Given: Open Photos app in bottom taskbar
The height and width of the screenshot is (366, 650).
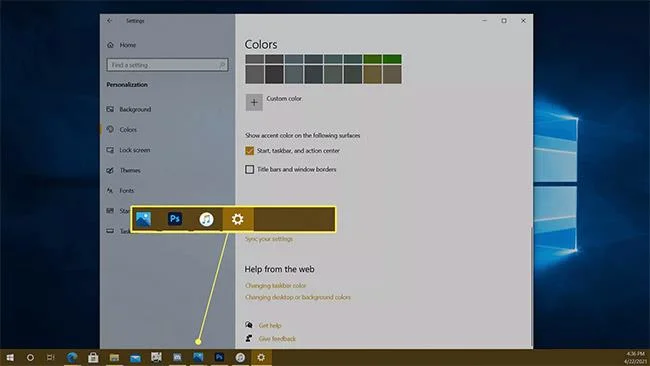Looking at the screenshot, I should tap(198, 357).
